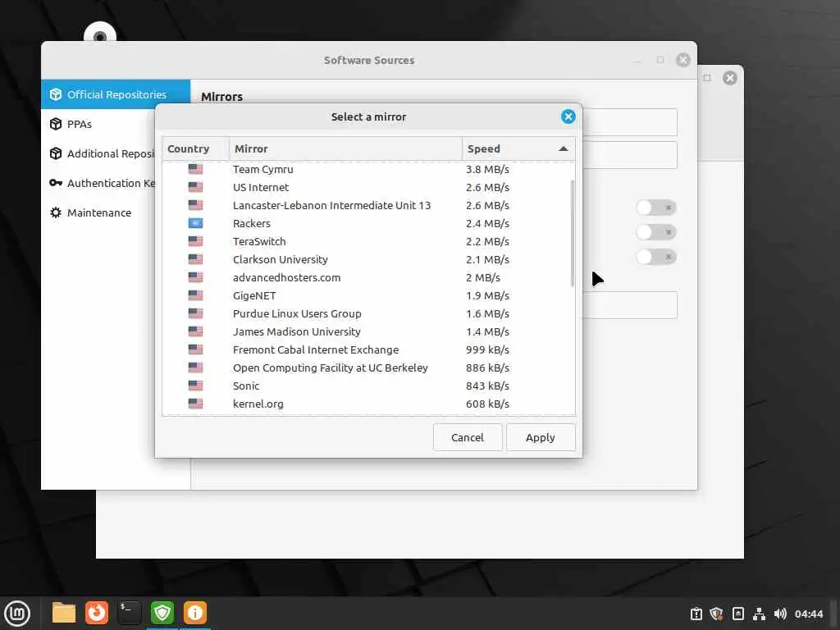The width and height of the screenshot is (840, 630).
Task: Select the GigeNET mirror
Action: tap(368, 295)
